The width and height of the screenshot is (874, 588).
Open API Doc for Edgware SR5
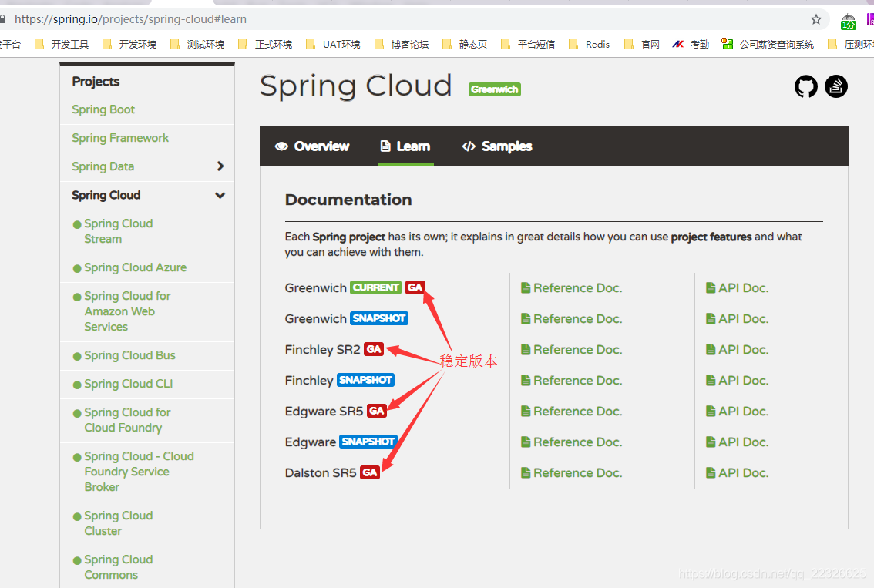737,412
